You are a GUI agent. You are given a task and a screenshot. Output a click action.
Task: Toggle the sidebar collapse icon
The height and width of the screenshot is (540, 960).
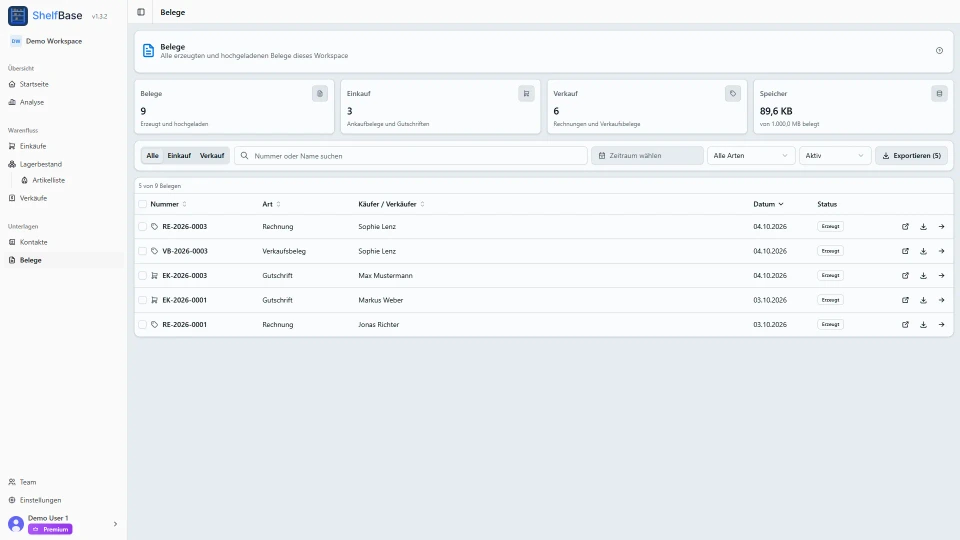(141, 12)
